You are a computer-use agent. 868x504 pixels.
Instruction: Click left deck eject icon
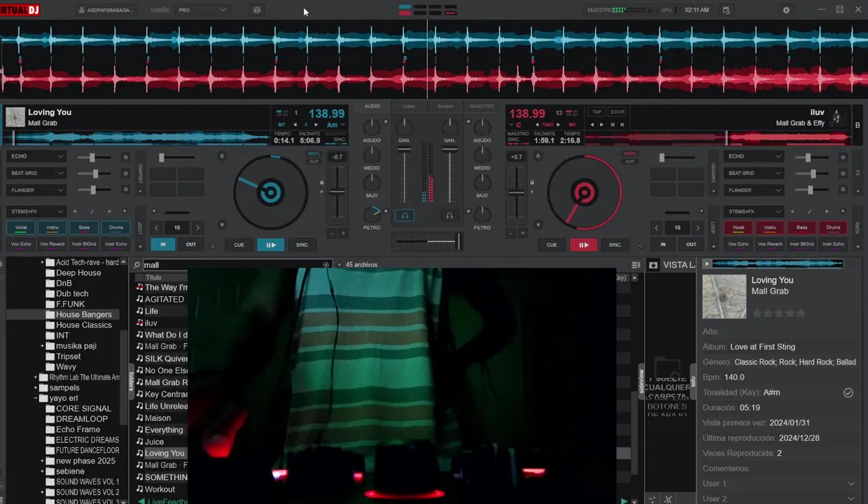tap(222, 156)
